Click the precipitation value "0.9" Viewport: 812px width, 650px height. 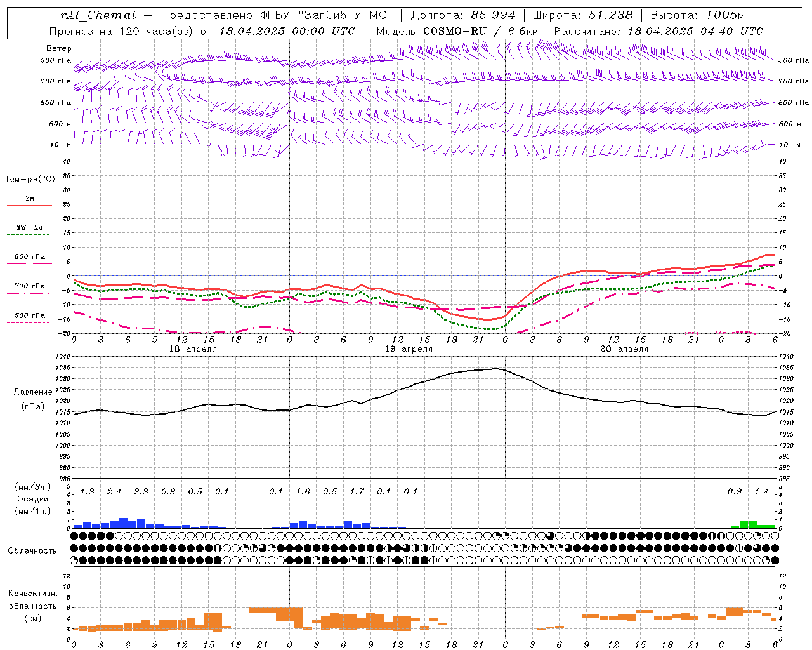tap(735, 491)
